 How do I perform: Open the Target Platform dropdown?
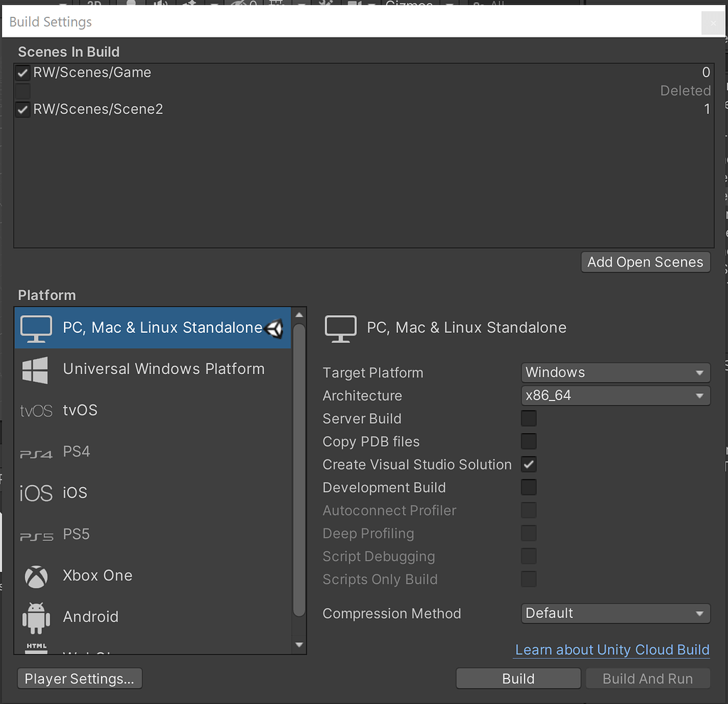[615, 373]
